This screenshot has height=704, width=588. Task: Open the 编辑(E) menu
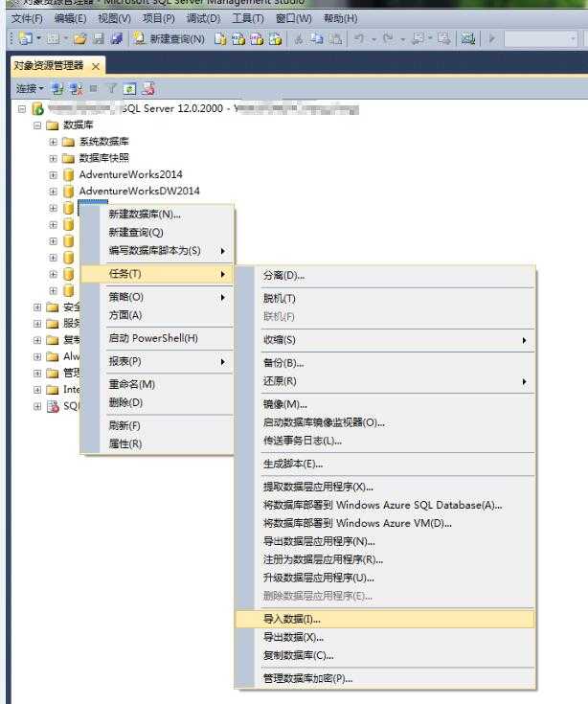point(70,19)
